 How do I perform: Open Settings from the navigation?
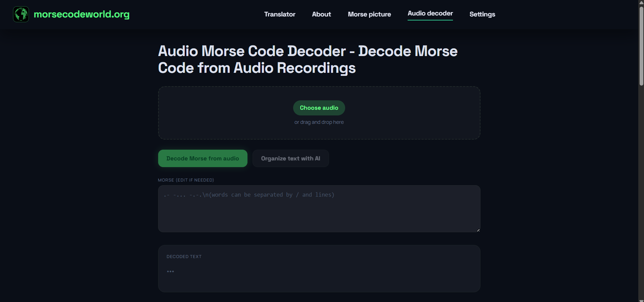[x=482, y=14]
